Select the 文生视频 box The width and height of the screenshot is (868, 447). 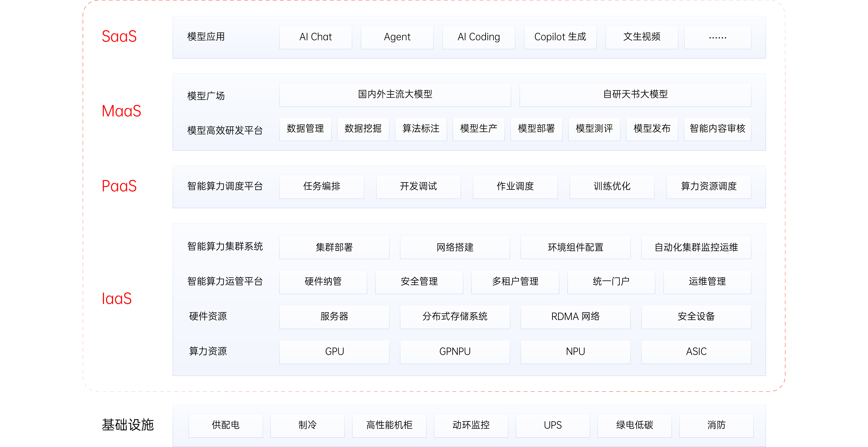(642, 37)
